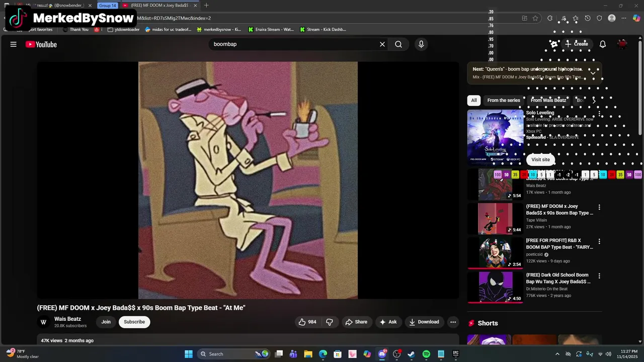Select the All filter chip
644x362 pixels.
click(x=474, y=100)
